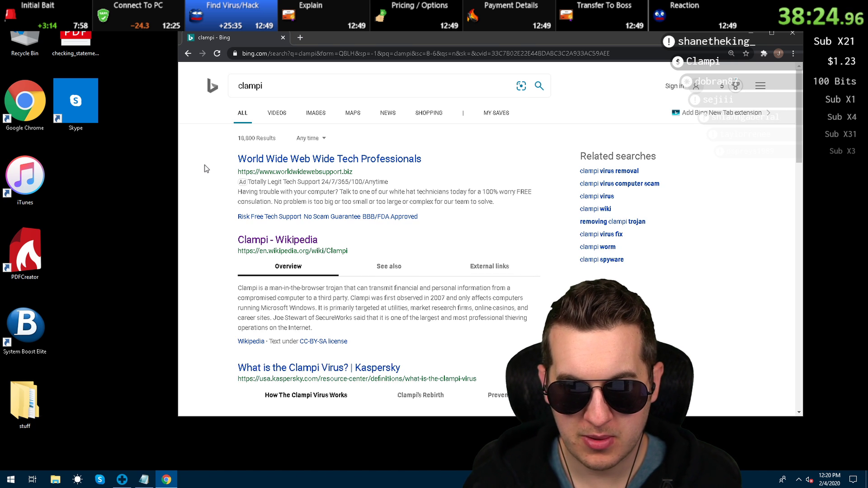Viewport: 868px width, 488px height.
Task: Click the browser back arrow
Action: [188, 53]
